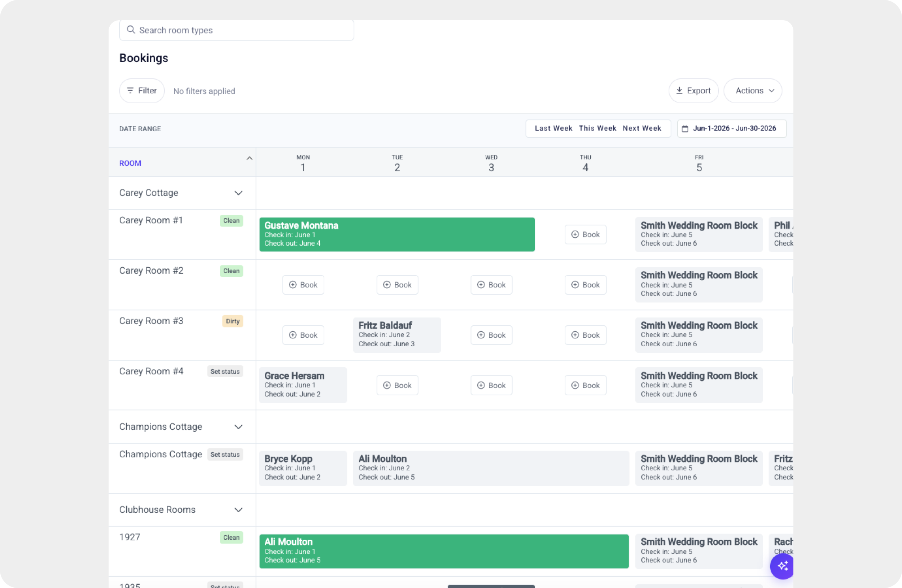Change Clean status of Carey Room #1
The height and width of the screenshot is (588, 902).
click(x=231, y=220)
